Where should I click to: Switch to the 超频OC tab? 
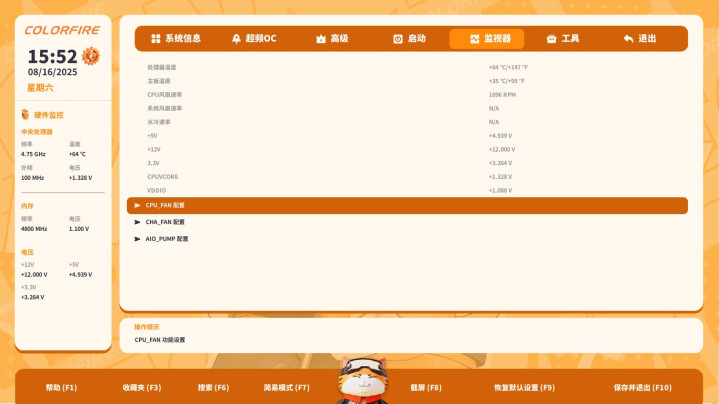(x=254, y=39)
